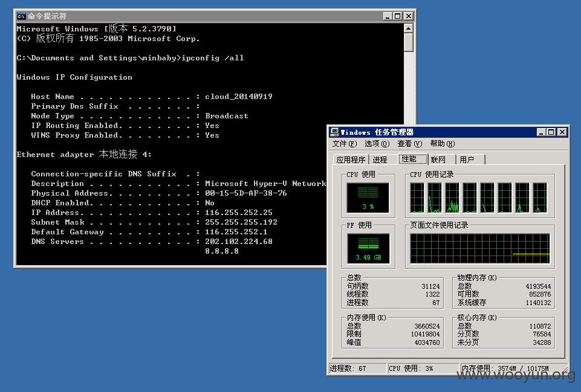Close the Task Manager window
This screenshot has height=392, width=581.
click(562, 132)
